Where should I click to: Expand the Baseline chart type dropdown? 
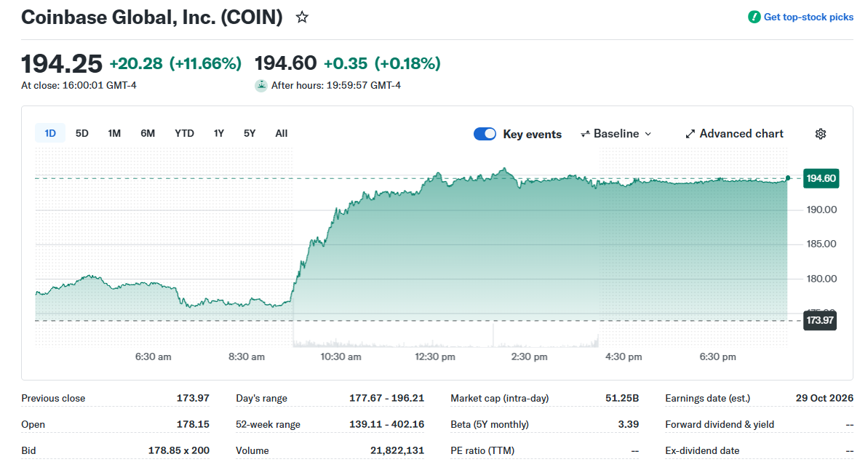pyautogui.click(x=616, y=134)
